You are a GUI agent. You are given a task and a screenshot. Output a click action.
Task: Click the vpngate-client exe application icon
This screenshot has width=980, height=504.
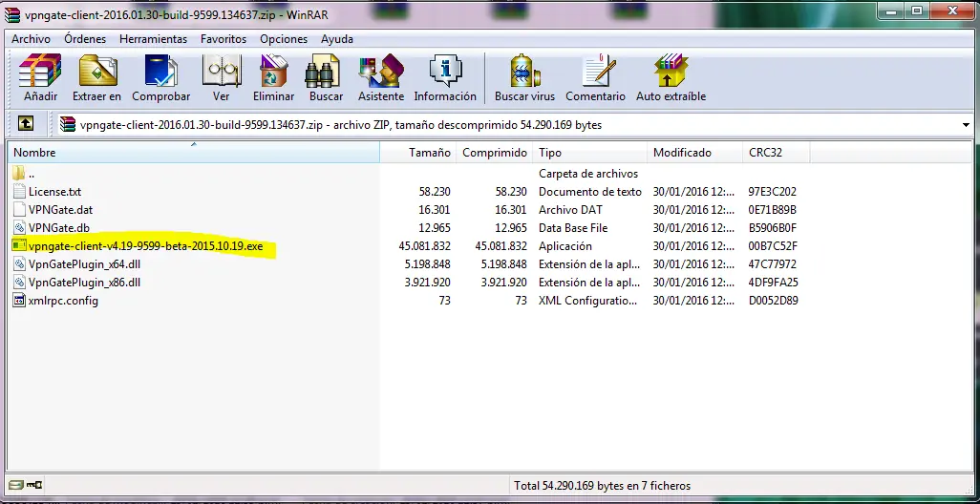coord(19,246)
